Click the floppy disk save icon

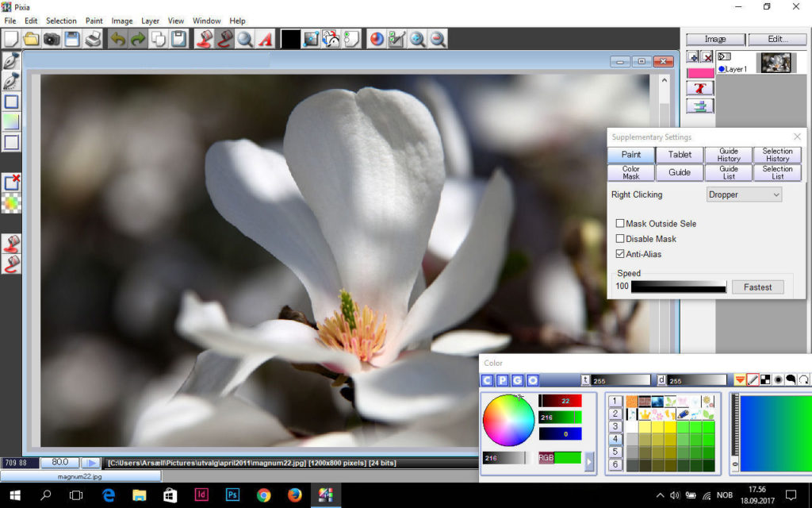coord(72,39)
